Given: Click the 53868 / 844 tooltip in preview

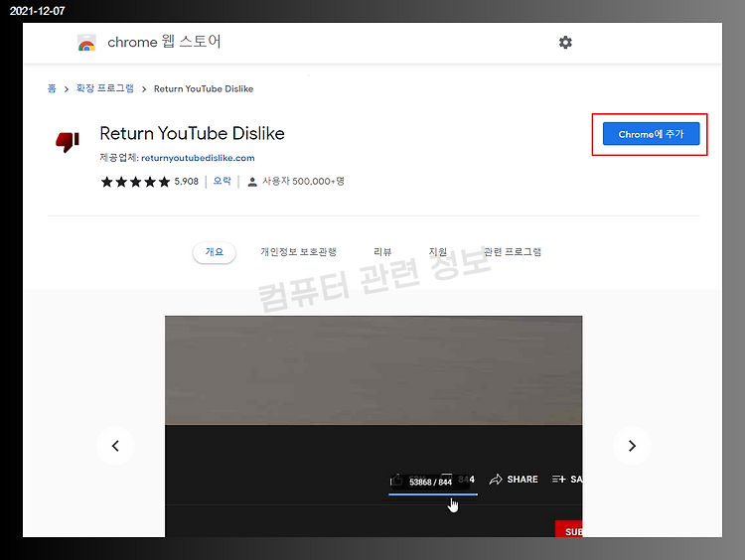Looking at the screenshot, I should coord(430,482).
